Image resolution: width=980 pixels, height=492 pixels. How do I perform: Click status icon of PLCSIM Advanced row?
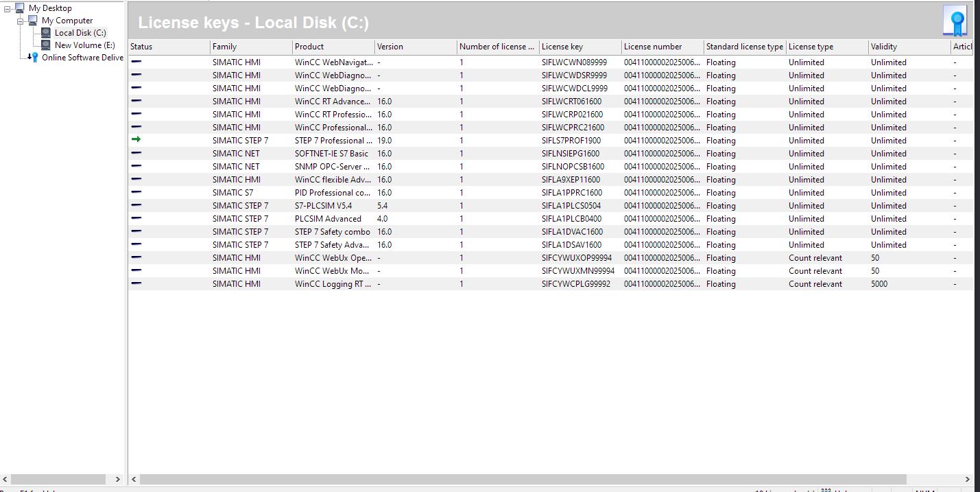point(136,218)
